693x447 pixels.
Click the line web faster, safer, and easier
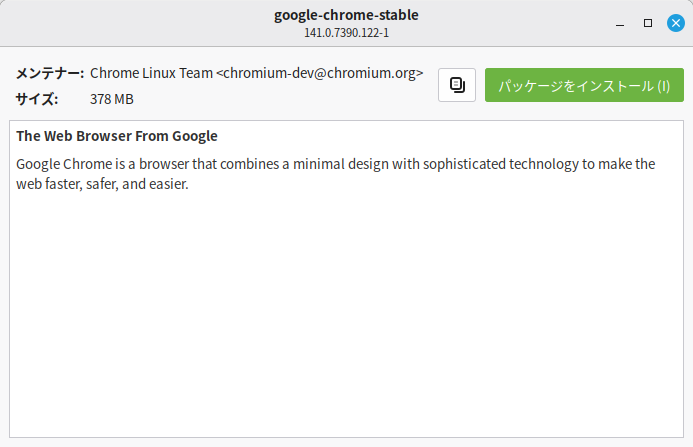(102, 184)
